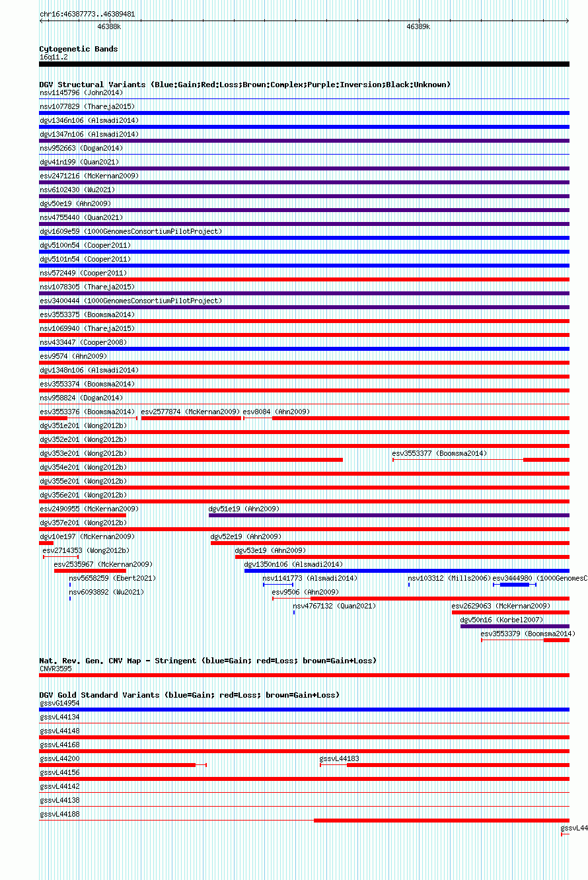Click nsv4767132 (Quan2021) label
This screenshot has width=588, height=880.
[334, 606]
